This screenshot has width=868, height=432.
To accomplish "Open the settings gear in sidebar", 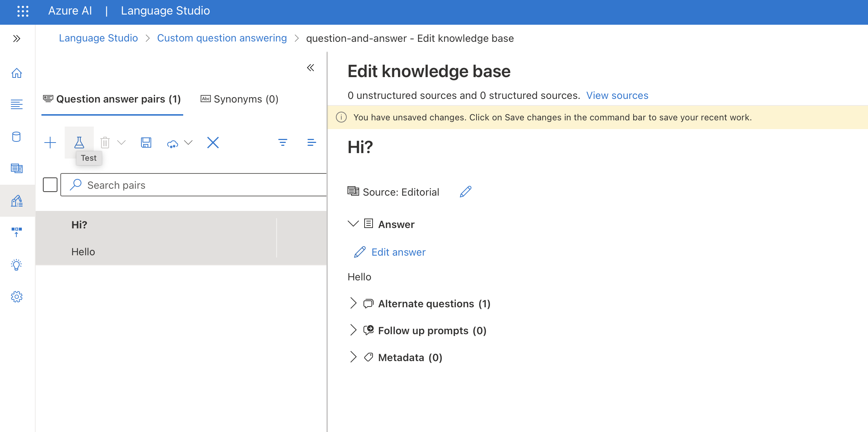I will pos(17,297).
